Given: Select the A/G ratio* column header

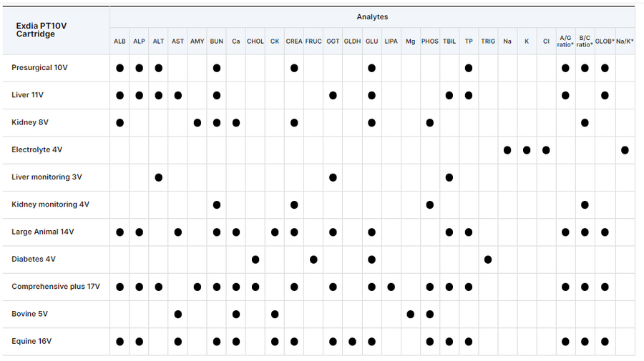Looking at the screenshot, I should pyautogui.click(x=565, y=41).
